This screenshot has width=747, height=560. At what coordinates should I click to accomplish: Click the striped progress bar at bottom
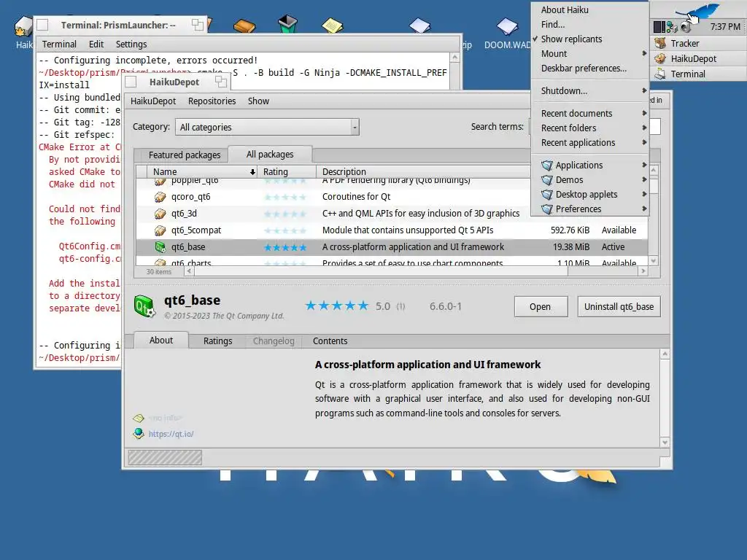click(x=165, y=458)
